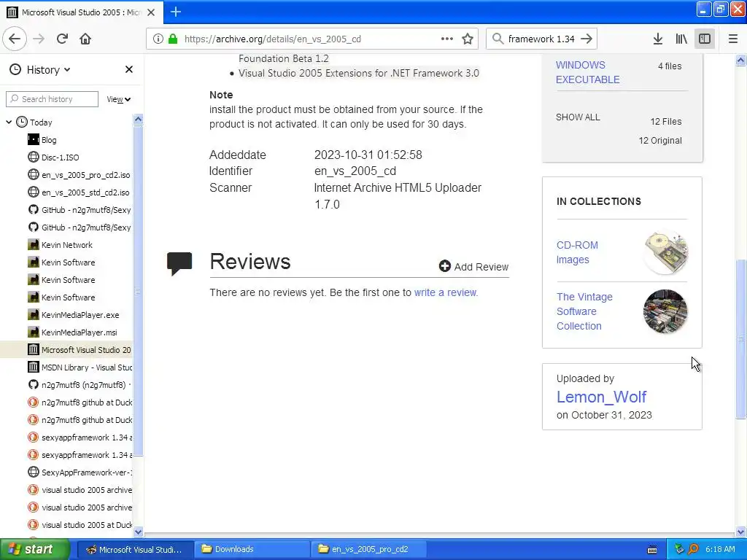The width and height of the screenshot is (747, 560).
Task: Click the History sidebar scroll up arrow
Action: [x=138, y=119]
